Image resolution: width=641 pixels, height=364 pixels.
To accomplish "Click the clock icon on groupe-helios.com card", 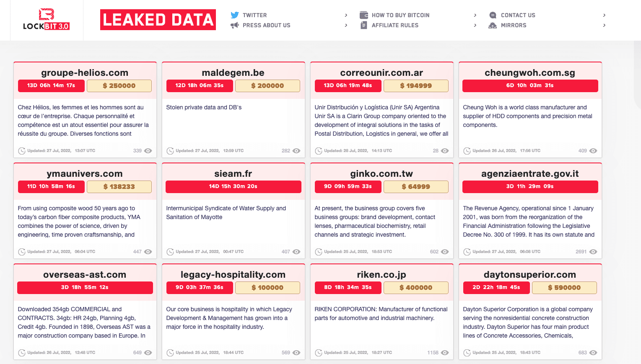I will [22, 151].
